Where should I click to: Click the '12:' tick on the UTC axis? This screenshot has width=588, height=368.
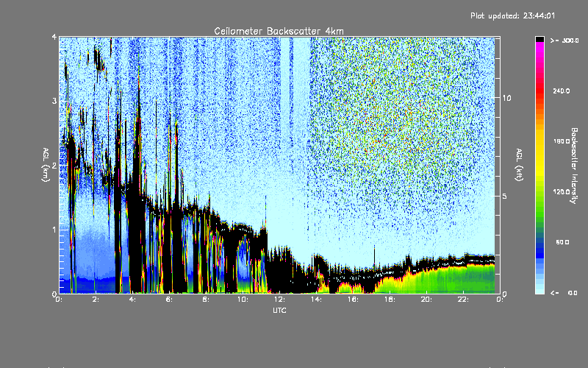coord(279,300)
